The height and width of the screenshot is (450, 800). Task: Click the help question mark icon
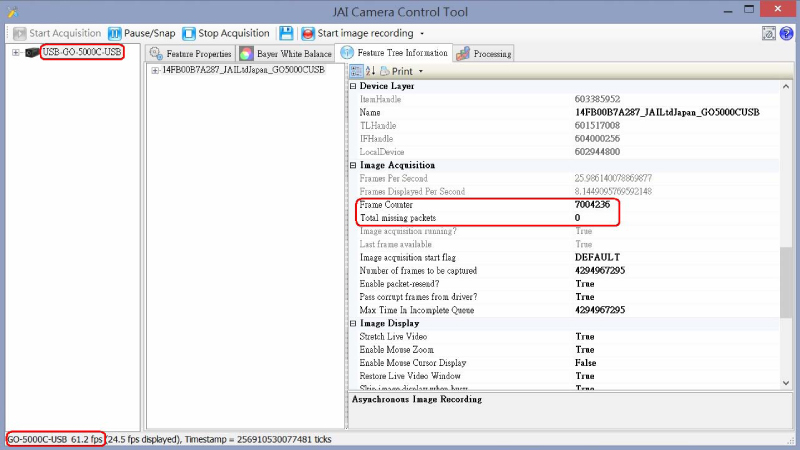point(786,34)
